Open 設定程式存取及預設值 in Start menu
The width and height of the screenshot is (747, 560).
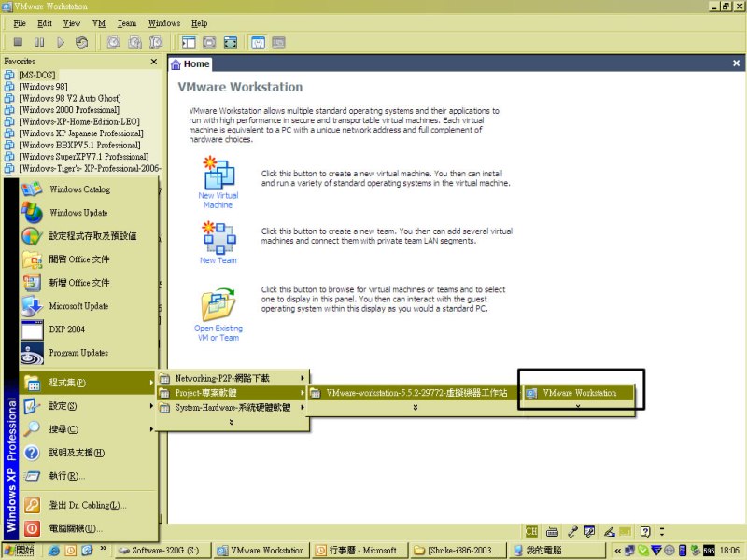pos(88,236)
